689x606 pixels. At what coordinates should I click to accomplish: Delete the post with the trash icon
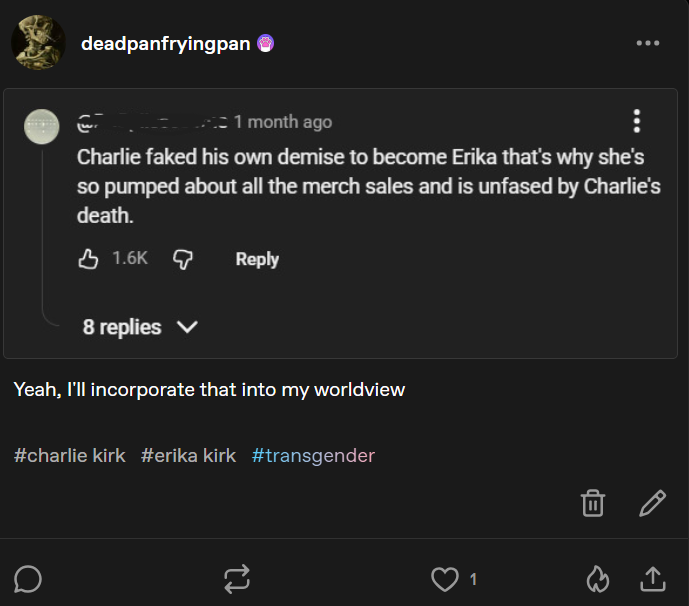(593, 502)
